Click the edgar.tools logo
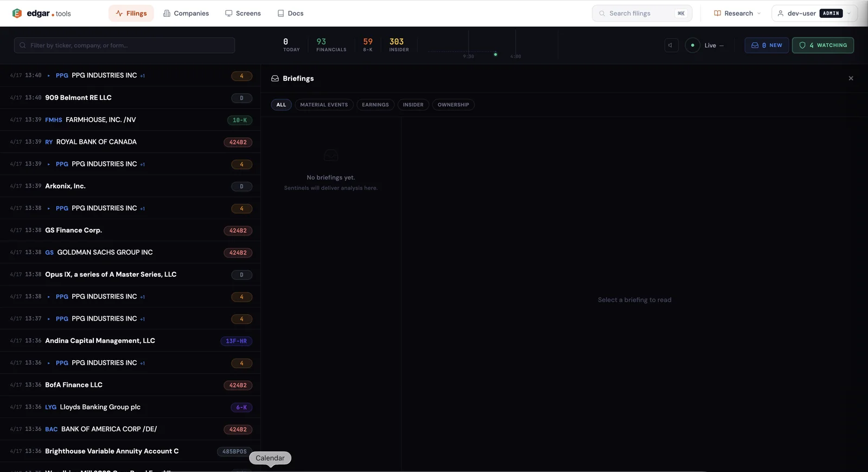 (x=41, y=13)
